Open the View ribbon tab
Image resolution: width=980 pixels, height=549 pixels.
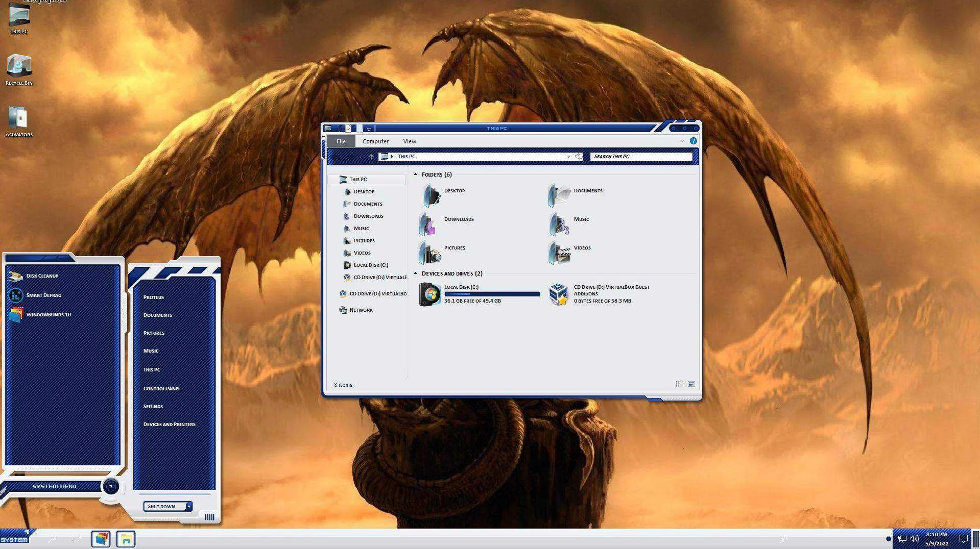[410, 141]
